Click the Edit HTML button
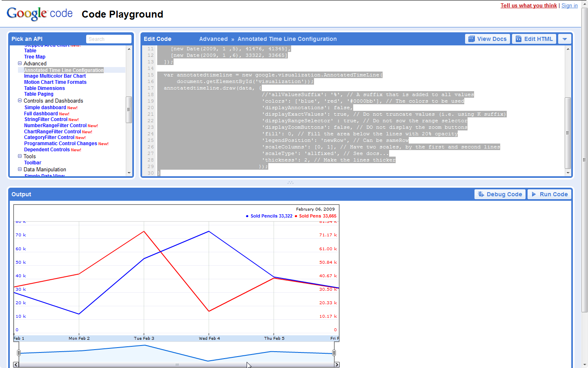 [x=534, y=39]
